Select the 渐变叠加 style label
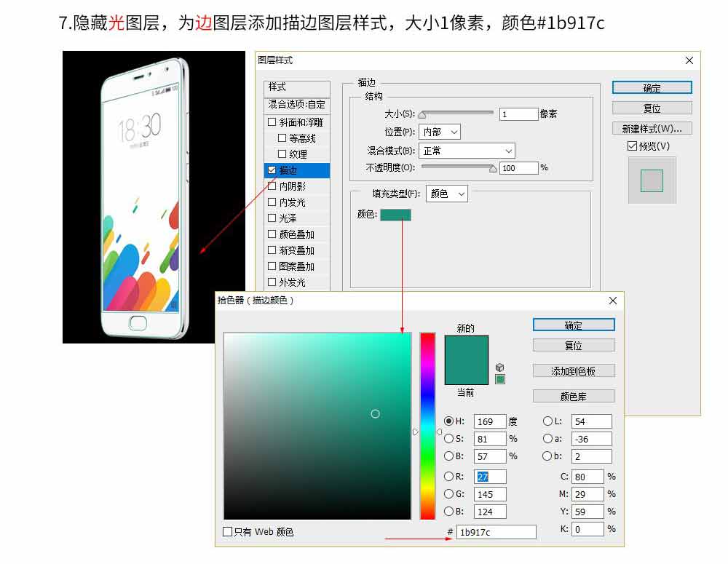The width and height of the screenshot is (728, 564). 297,250
